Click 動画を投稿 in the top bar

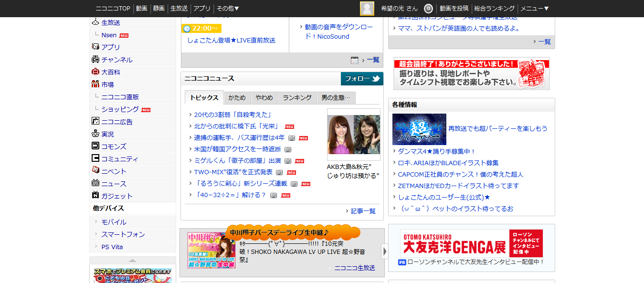[454, 9]
